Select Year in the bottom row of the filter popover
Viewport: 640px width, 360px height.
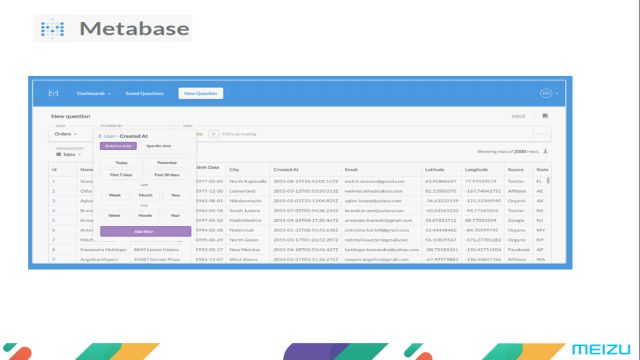tap(175, 216)
